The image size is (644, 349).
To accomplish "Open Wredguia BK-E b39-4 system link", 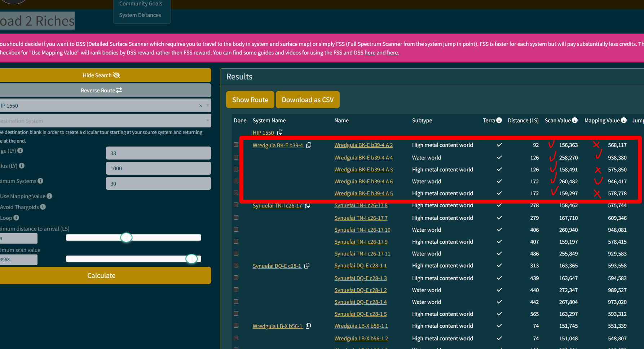I will coord(278,145).
